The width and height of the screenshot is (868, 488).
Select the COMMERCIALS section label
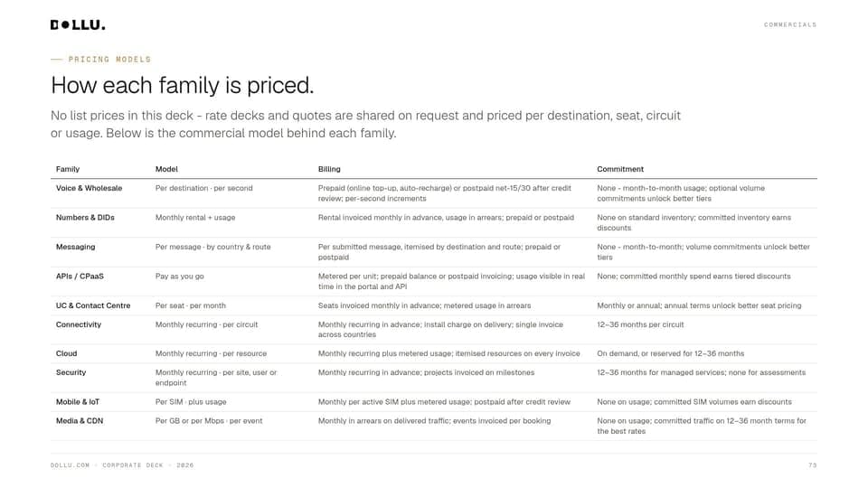pos(790,25)
